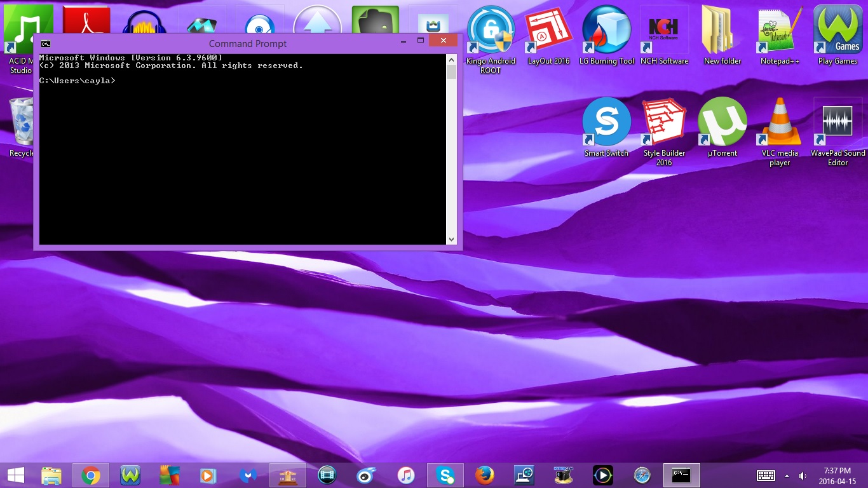The image size is (868, 488).
Task: Open the Play Games desktop shortcut
Action: tap(837, 35)
